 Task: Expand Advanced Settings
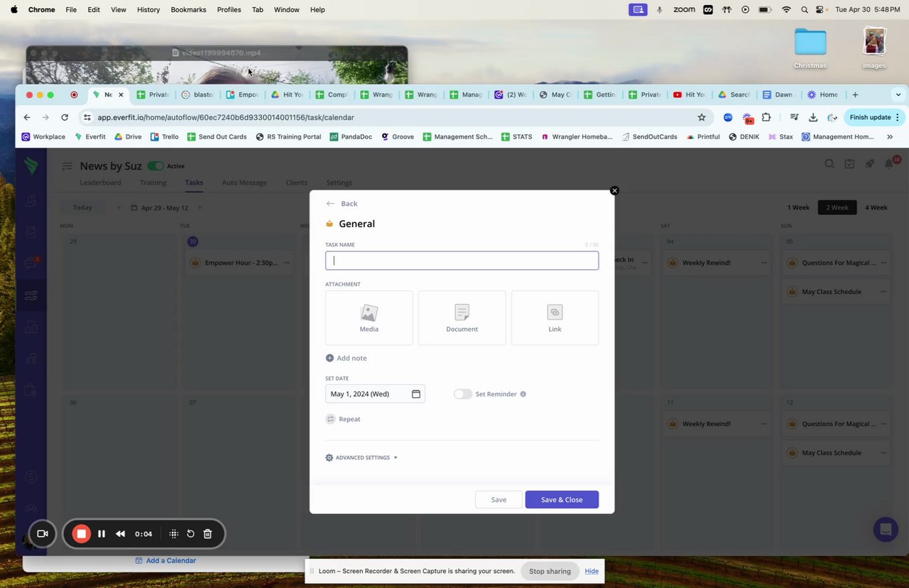pyautogui.click(x=361, y=457)
